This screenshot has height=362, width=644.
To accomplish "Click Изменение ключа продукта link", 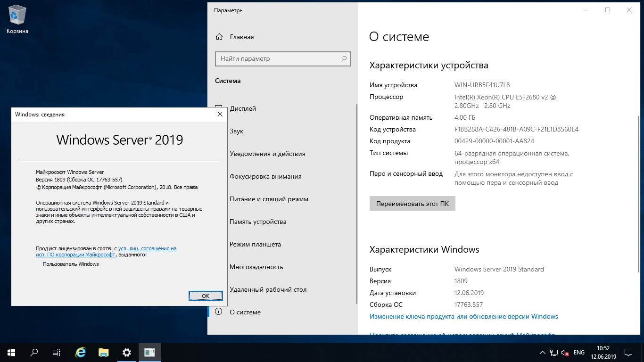I will [x=464, y=316].
